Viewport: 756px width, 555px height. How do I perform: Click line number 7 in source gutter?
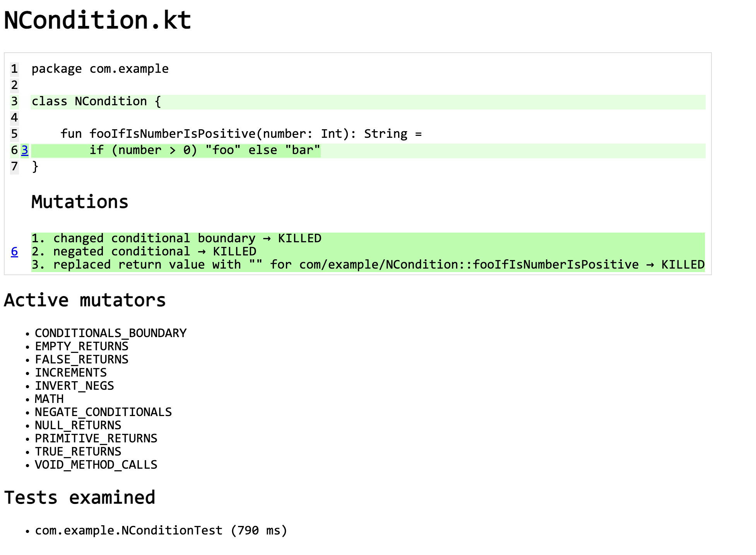(14, 166)
